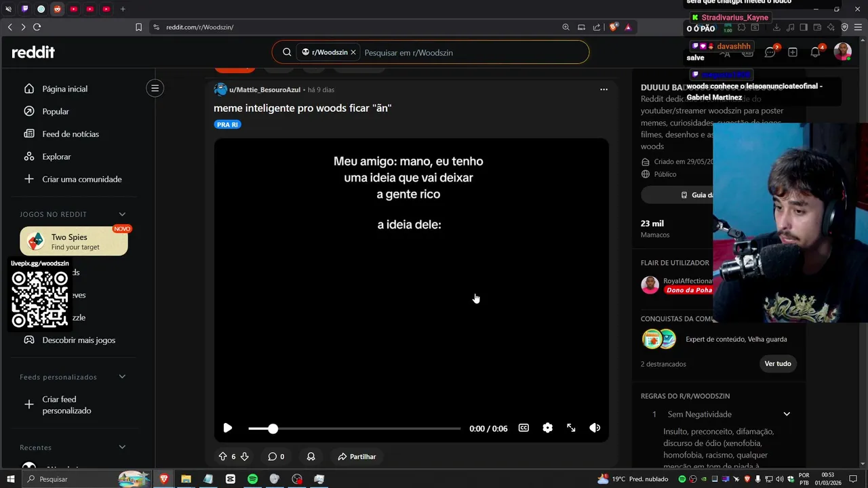
Task: Go to the Reddit home logo
Action: (33, 52)
